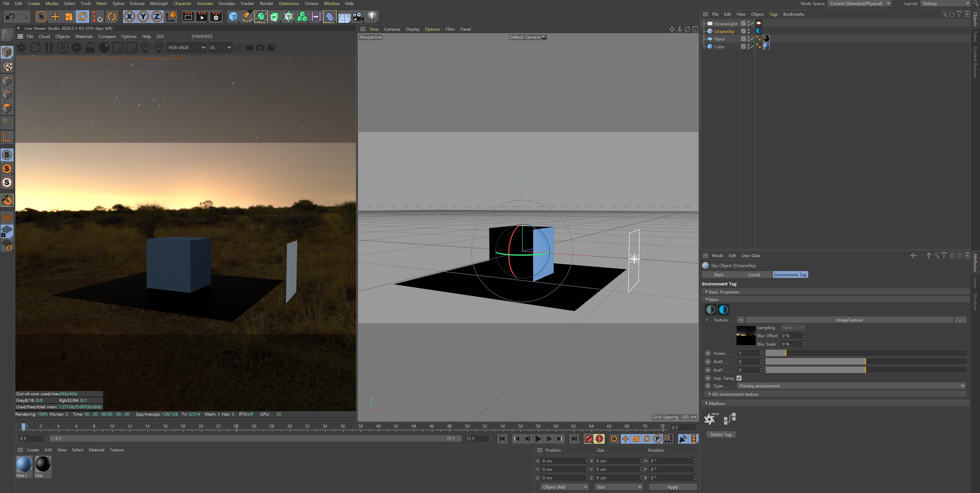Toggle the X axis lock
Screen dimensions: 980x493
[x=129, y=17]
